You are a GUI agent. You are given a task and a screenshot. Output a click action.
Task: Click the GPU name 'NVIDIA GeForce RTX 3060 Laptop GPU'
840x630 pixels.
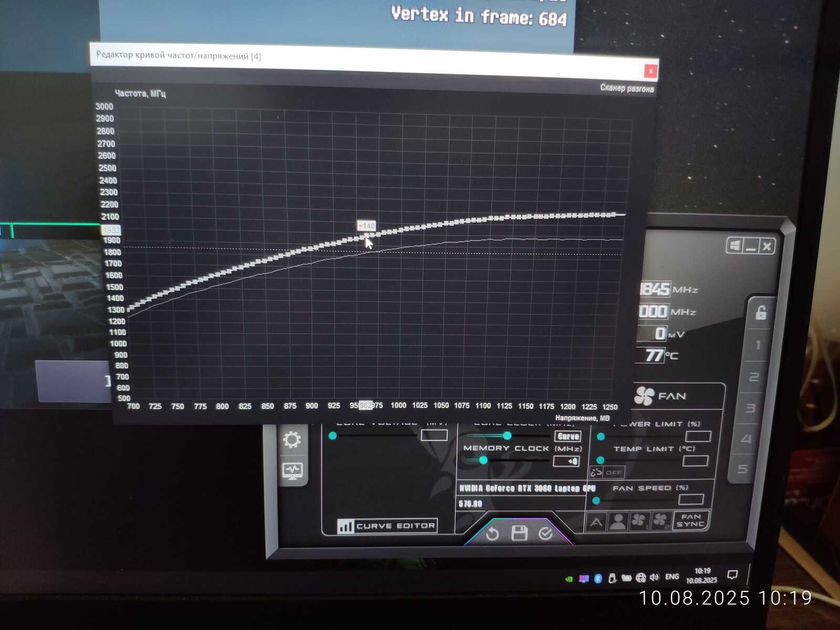point(527,488)
